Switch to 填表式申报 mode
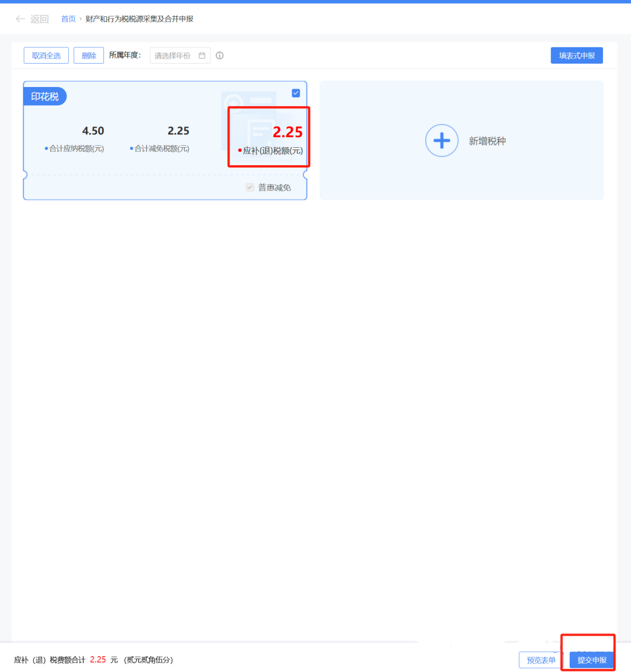631x672 pixels. pyautogui.click(x=577, y=55)
